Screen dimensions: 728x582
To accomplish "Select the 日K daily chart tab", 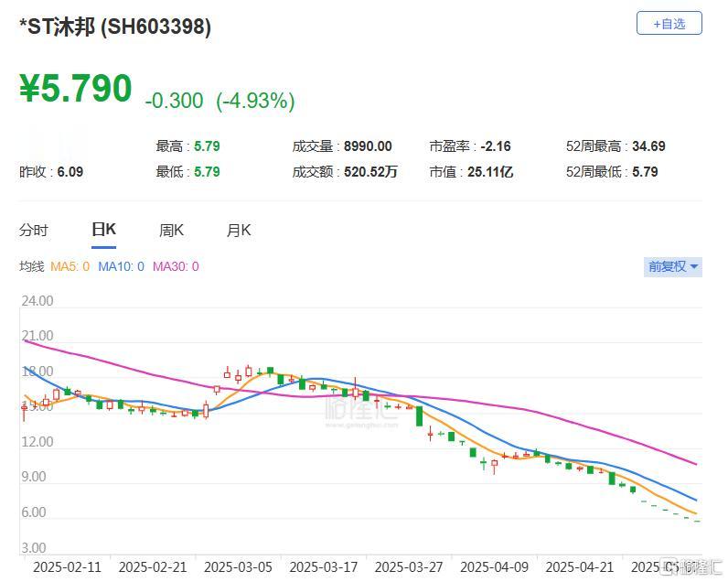I will 103,230.
